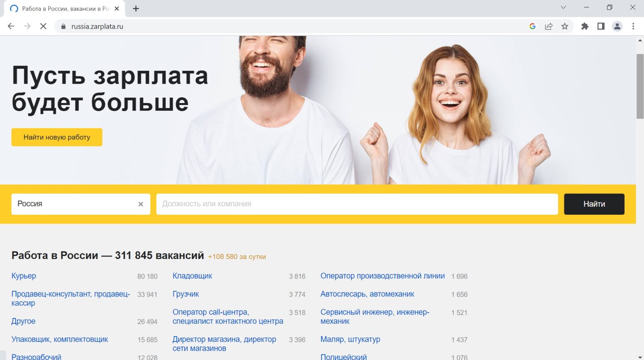Open Сервисный инженер, инженер-механик link
Viewport: 644px width, 360px height.
pos(375,317)
